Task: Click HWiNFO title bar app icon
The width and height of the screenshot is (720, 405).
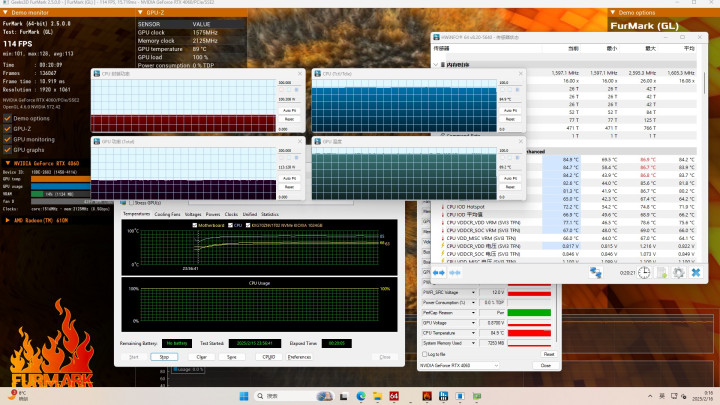Action: [436, 37]
